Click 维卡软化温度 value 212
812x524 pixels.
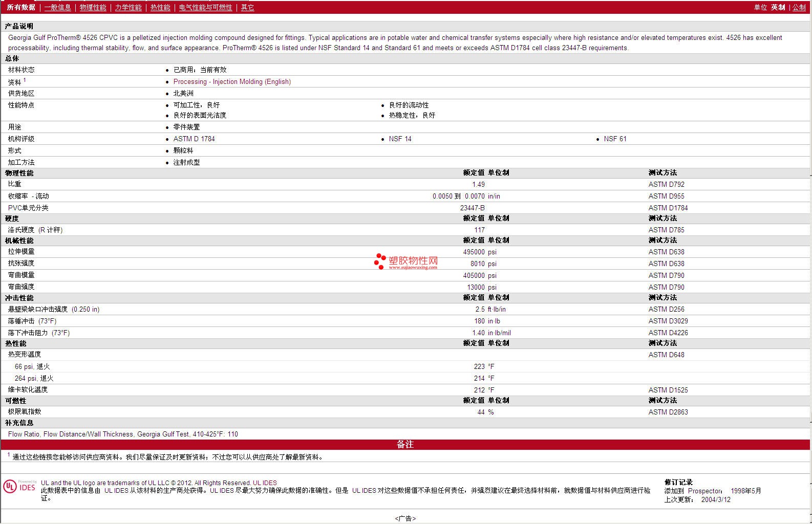(479, 390)
